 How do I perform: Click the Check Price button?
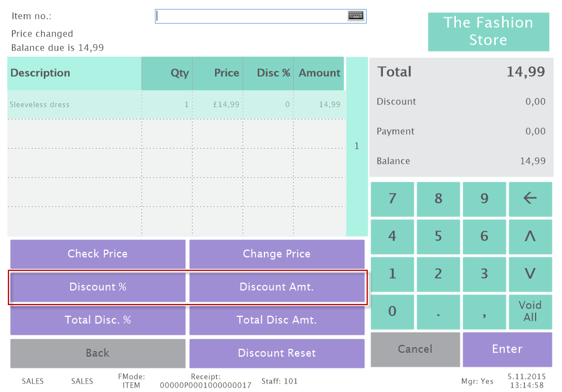(x=98, y=254)
